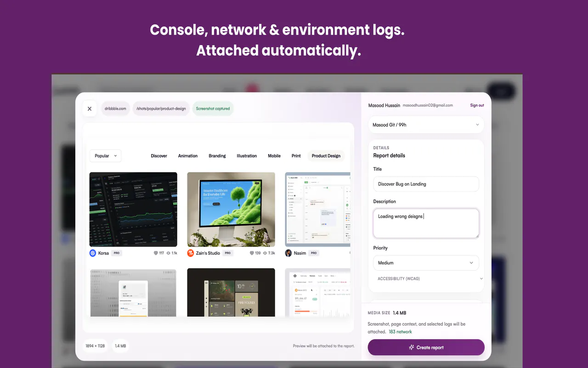The width and height of the screenshot is (588, 368).
Task: Click the PRO badge next to Korsa
Action: pyautogui.click(x=117, y=253)
